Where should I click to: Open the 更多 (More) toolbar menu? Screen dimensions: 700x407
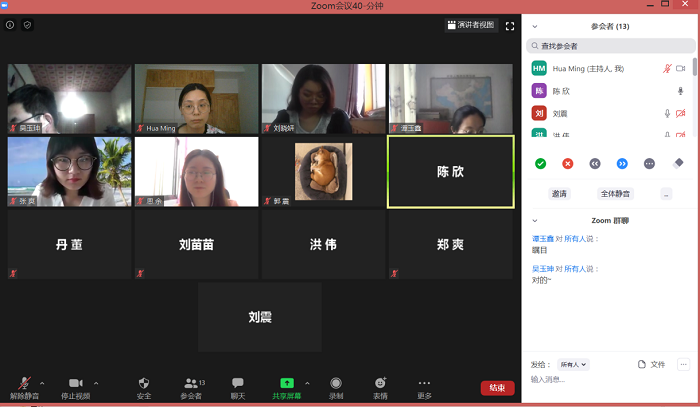425,384
